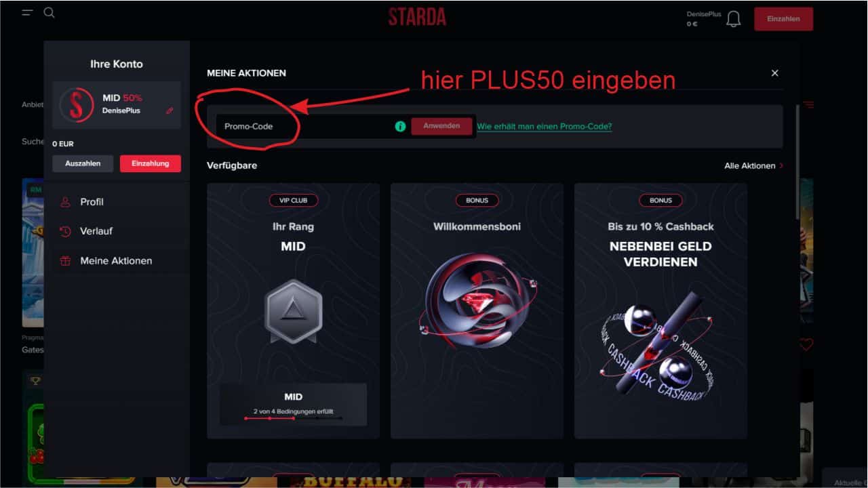This screenshot has width=868, height=488.
Task: Open the Willkommensboni bonus card
Action: (477, 310)
